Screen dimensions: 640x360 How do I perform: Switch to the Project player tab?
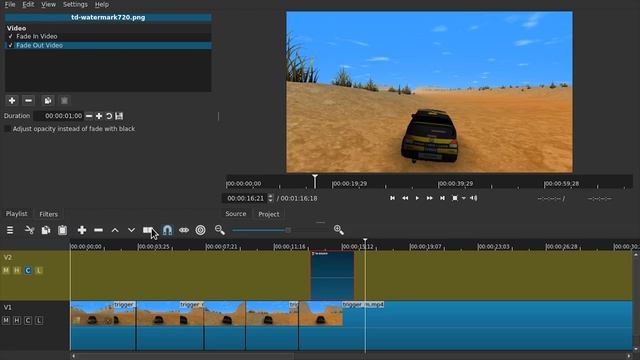(269, 214)
